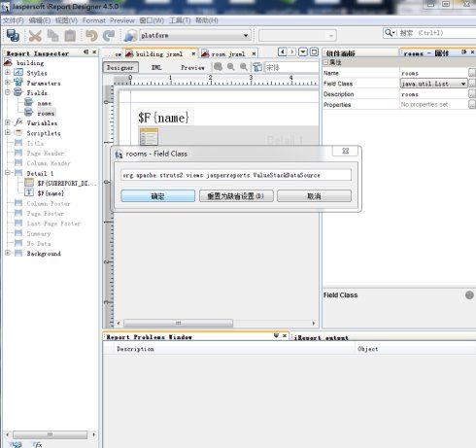
Task: Collapse the 属性 properties section
Action: coord(326,62)
